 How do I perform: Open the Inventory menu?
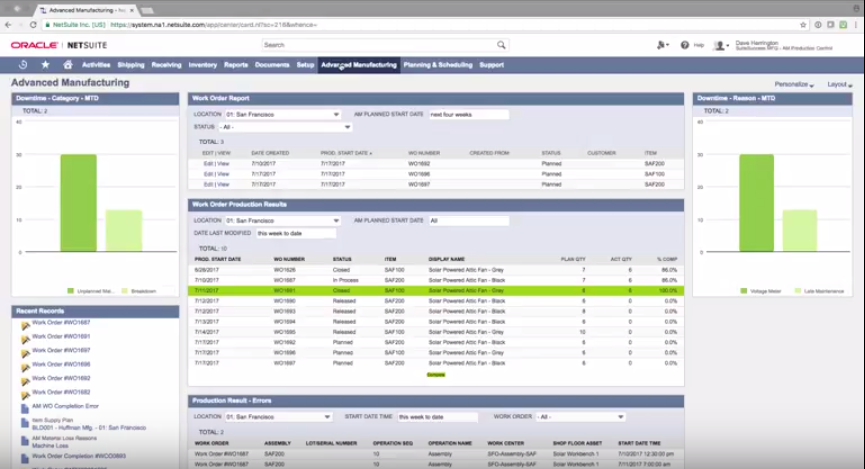[202, 65]
